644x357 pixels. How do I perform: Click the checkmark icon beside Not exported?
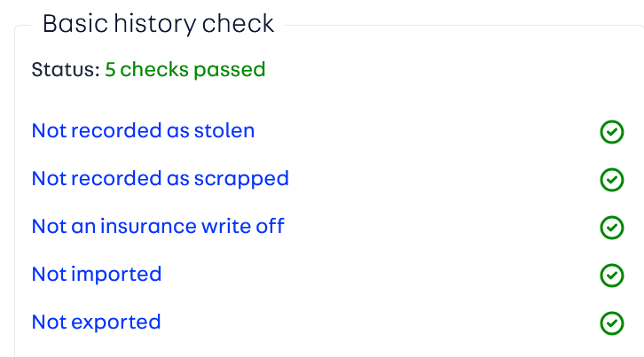click(x=611, y=323)
